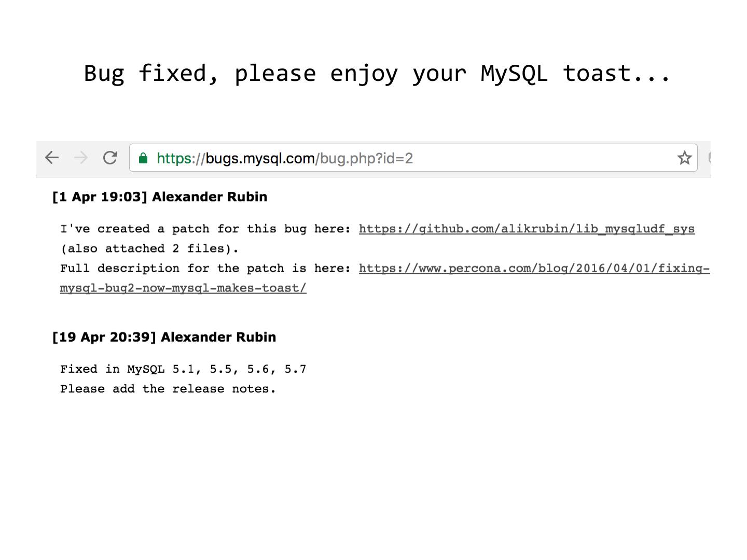Click 'Please add the release notes' text
This screenshot has width=747, height=560.
168,389
